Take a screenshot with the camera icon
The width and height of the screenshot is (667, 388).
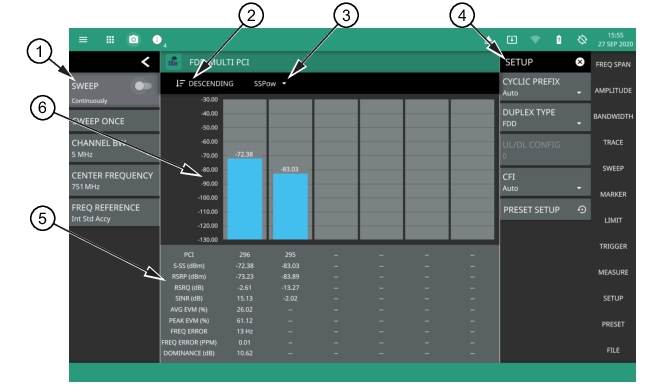click(134, 40)
